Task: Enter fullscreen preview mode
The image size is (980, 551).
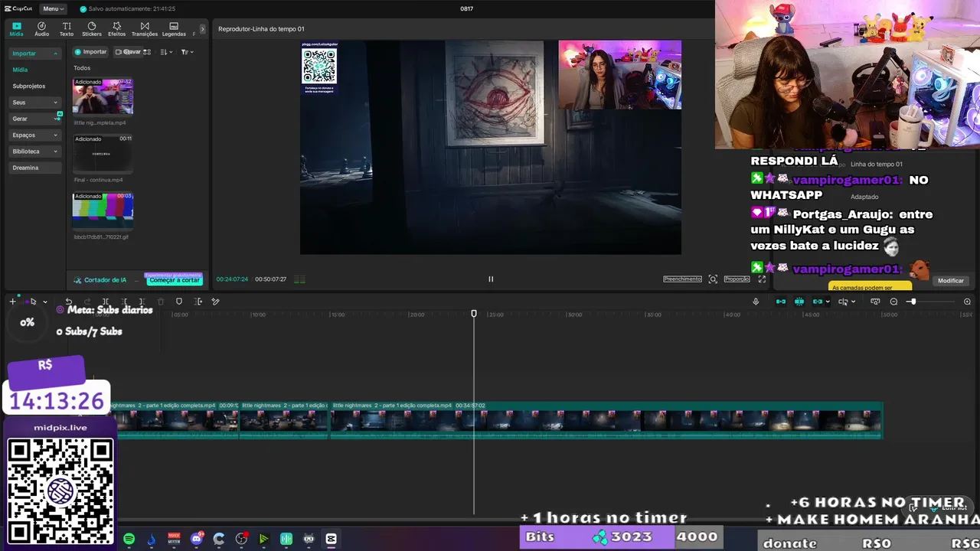Action: [762, 279]
